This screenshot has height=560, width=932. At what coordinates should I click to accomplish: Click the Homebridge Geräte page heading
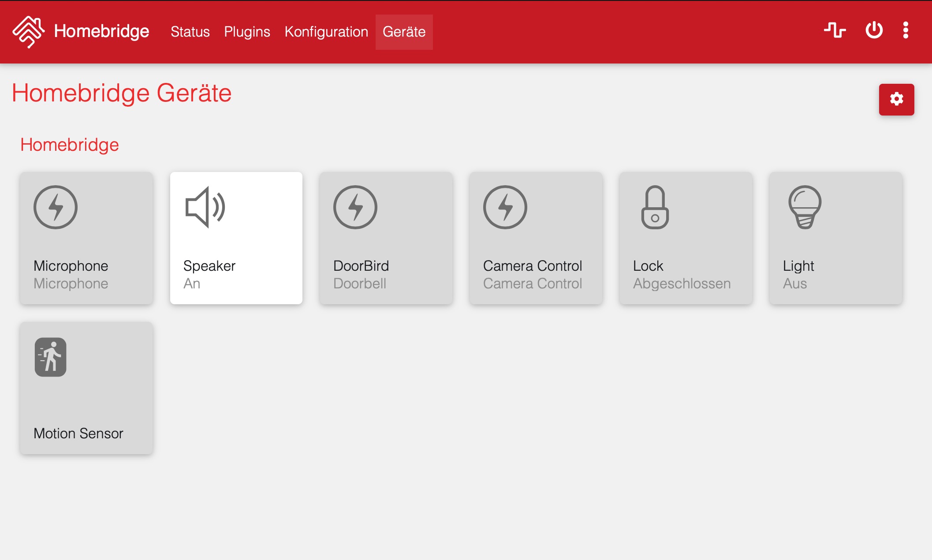pyautogui.click(x=122, y=93)
